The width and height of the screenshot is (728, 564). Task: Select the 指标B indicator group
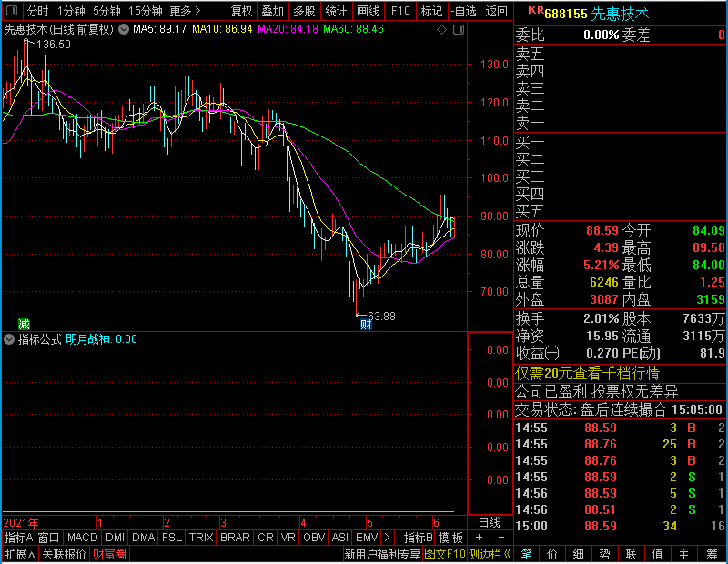(419, 538)
